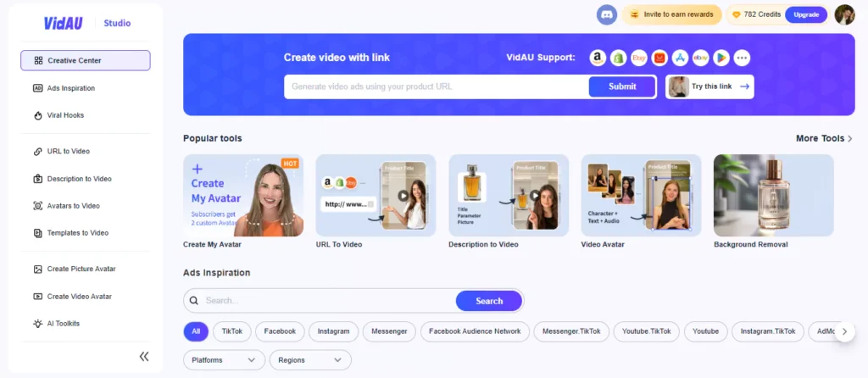868x378 pixels.
Task: Click Invite to earn rewards
Action: 672,15
